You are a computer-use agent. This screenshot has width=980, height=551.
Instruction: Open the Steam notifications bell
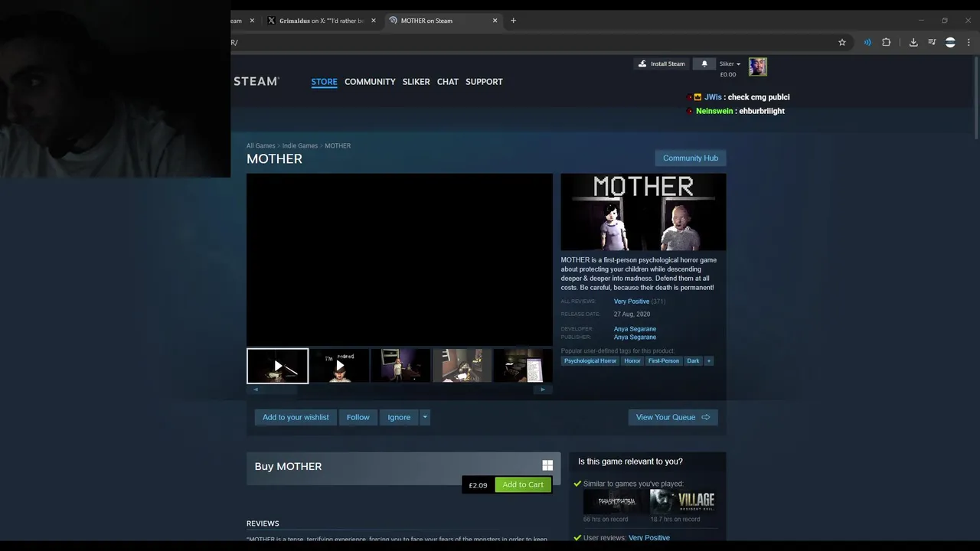(704, 64)
